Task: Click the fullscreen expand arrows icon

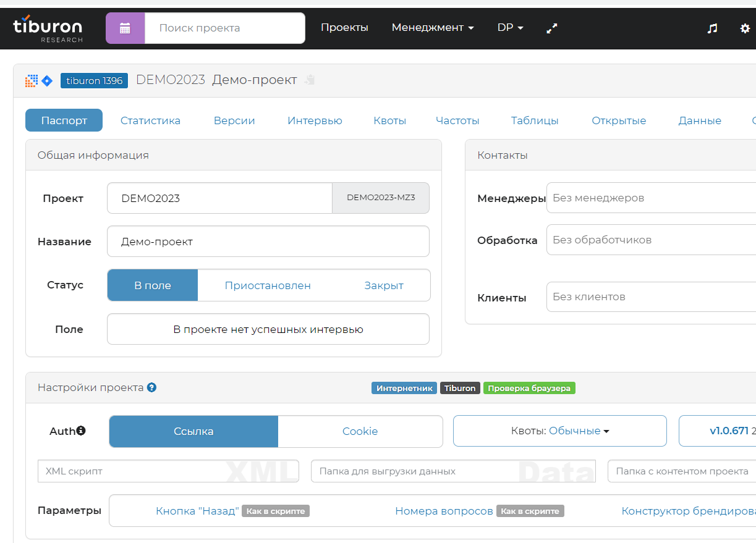Action: click(x=551, y=28)
